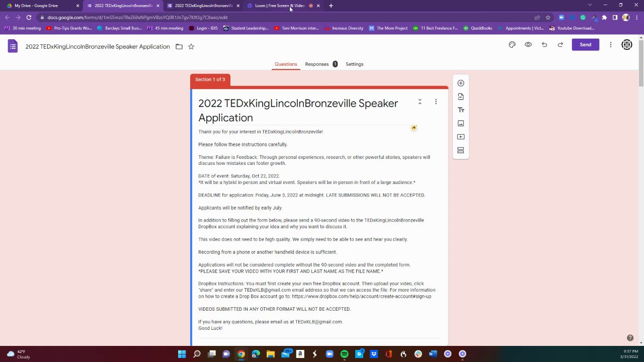
Task: Switch to the Questions tab
Action: coord(286,64)
